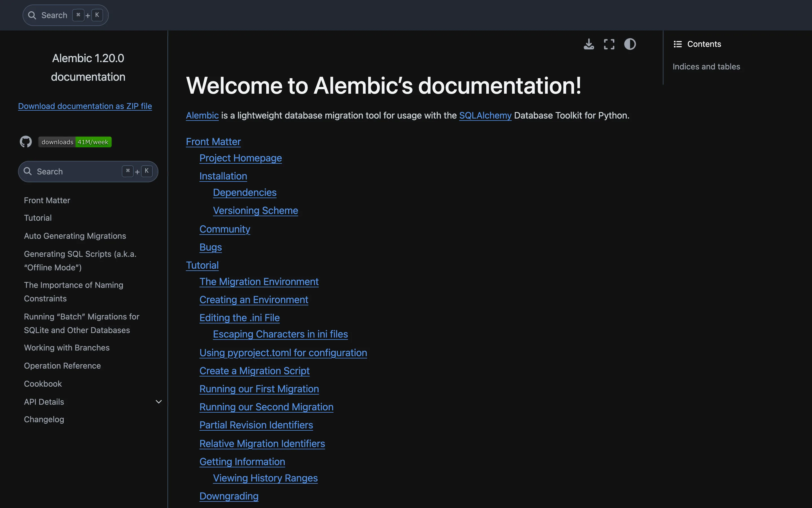Click the Alembic 1.20.0 documentation title
812x508 pixels.
click(x=88, y=67)
